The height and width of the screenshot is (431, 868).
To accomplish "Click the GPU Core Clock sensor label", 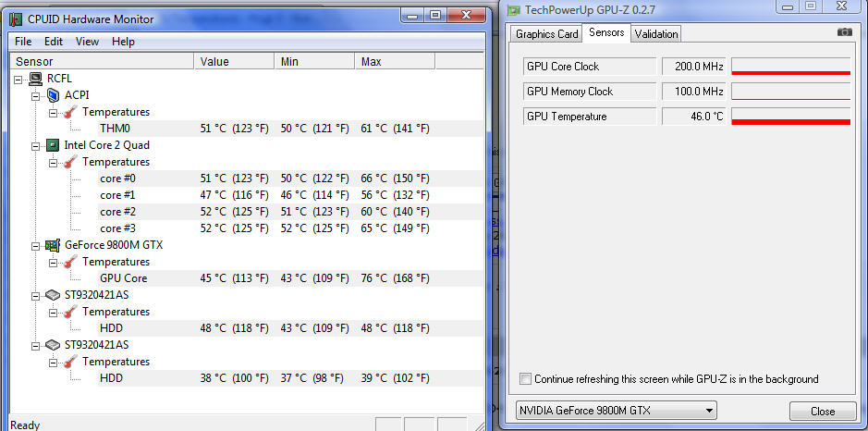I will 590,67.
